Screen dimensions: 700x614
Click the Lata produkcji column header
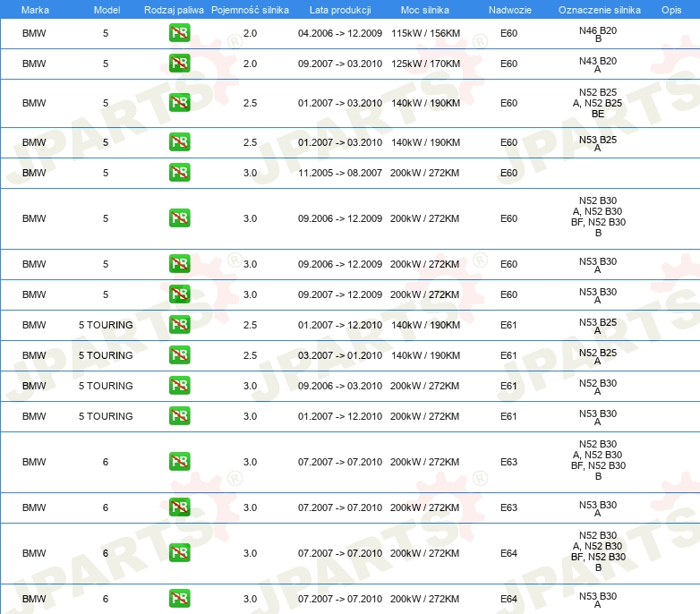click(340, 10)
